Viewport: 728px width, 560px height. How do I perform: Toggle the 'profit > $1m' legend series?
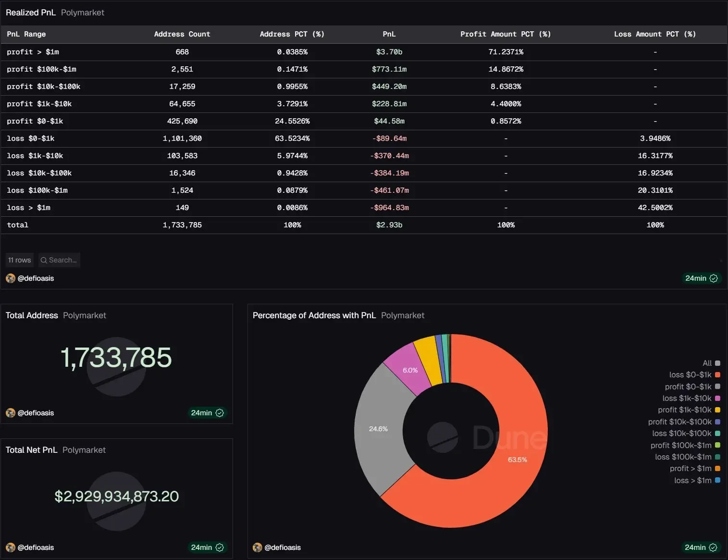691,468
